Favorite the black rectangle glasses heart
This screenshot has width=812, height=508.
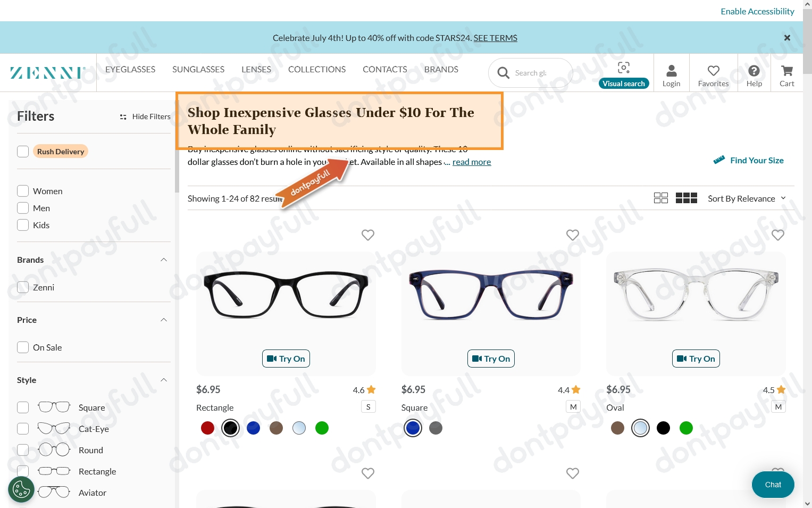(x=368, y=235)
